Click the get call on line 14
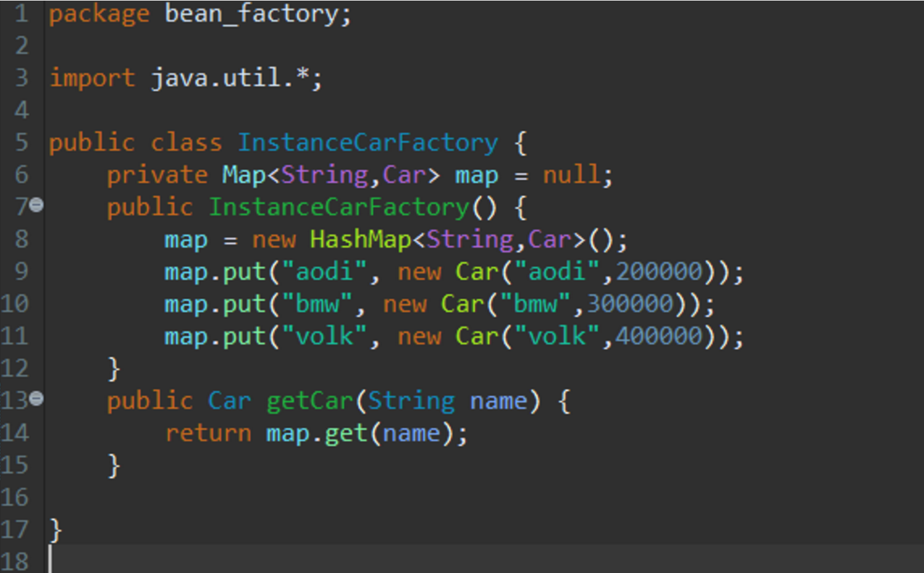The height and width of the screenshot is (573, 924). tap(345, 433)
